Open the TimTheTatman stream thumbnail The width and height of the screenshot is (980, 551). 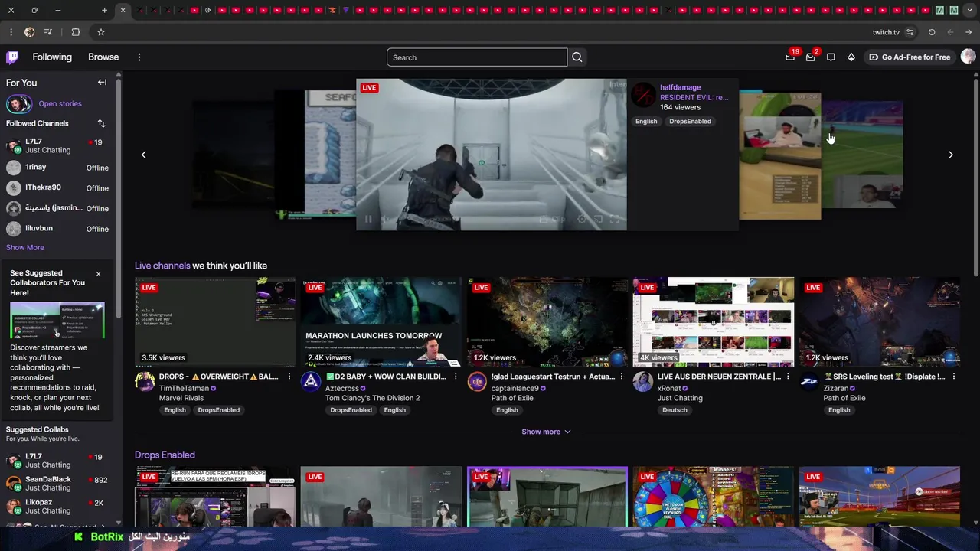pos(215,322)
